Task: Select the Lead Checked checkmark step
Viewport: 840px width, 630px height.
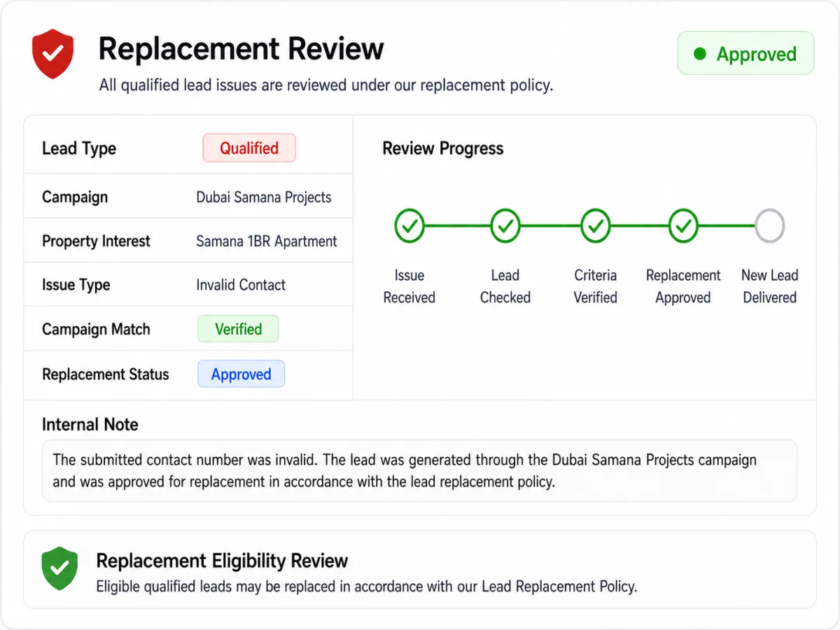Action: 505,226
